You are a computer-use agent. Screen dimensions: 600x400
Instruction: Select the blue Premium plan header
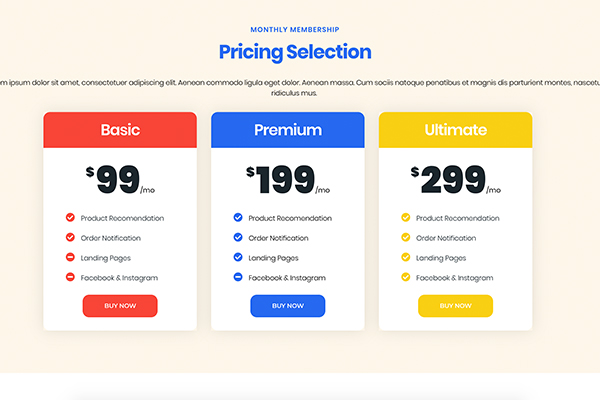(288, 130)
